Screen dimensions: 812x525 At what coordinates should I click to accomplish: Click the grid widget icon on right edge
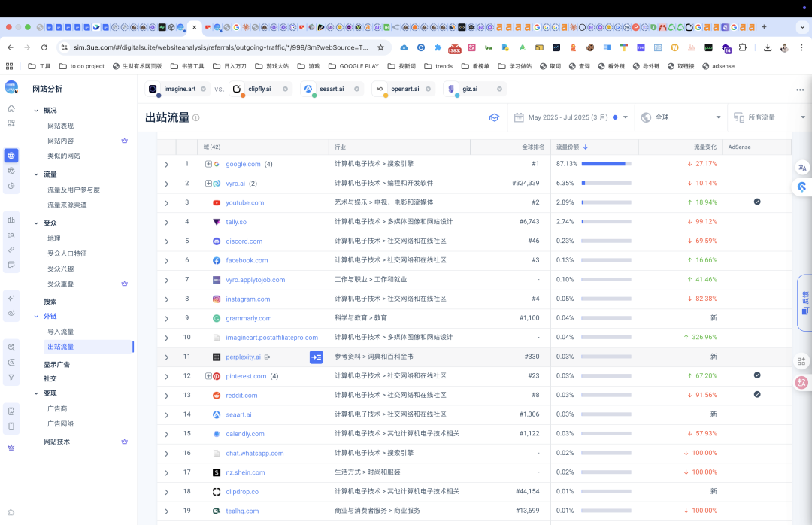(801, 361)
